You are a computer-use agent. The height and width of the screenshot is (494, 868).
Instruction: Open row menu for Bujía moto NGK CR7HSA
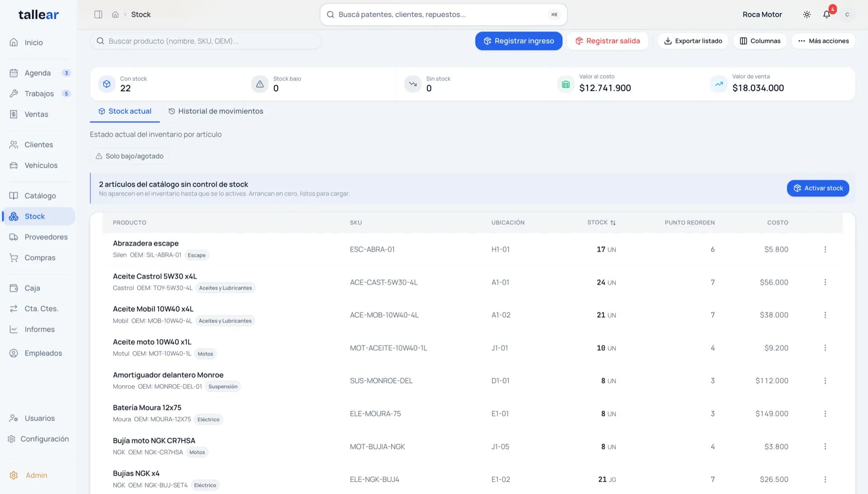point(825,447)
